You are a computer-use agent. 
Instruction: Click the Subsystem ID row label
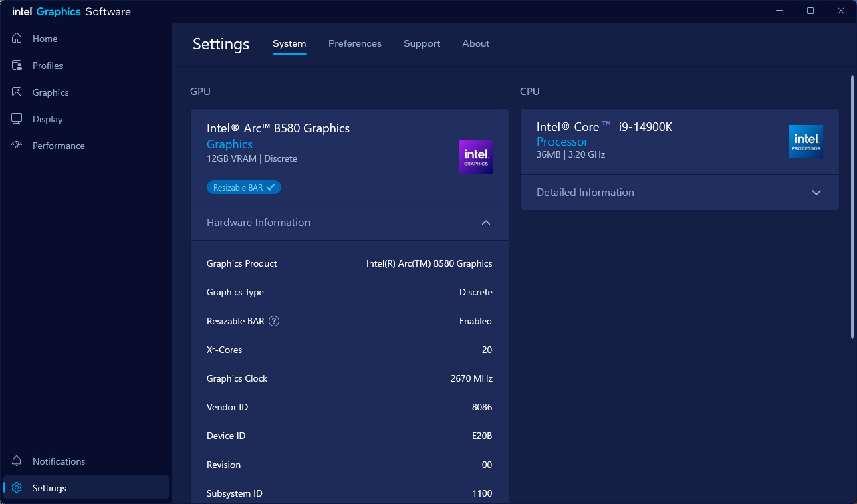(x=235, y=493)
